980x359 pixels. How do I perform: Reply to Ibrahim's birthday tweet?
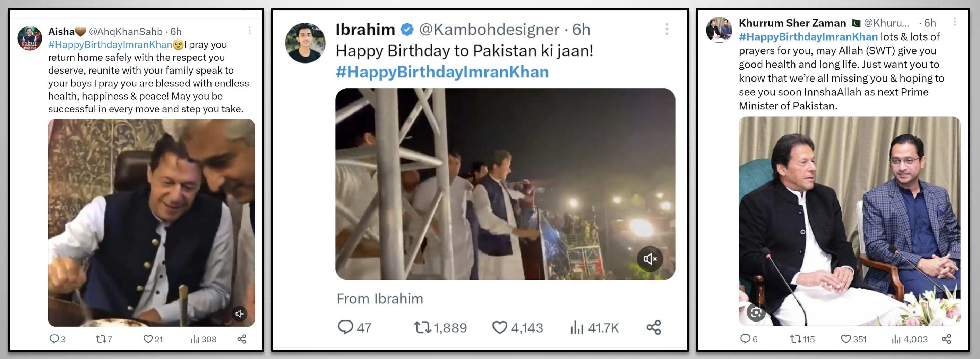[345, 327]
